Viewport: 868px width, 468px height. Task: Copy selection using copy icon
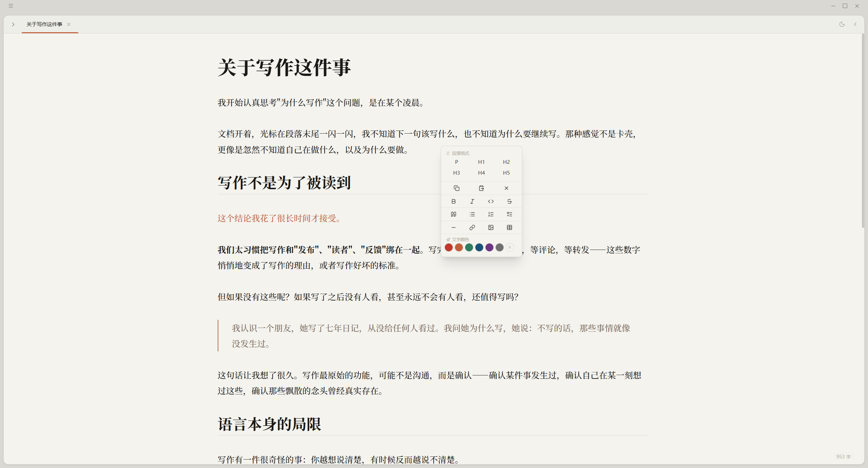[456, 188]
